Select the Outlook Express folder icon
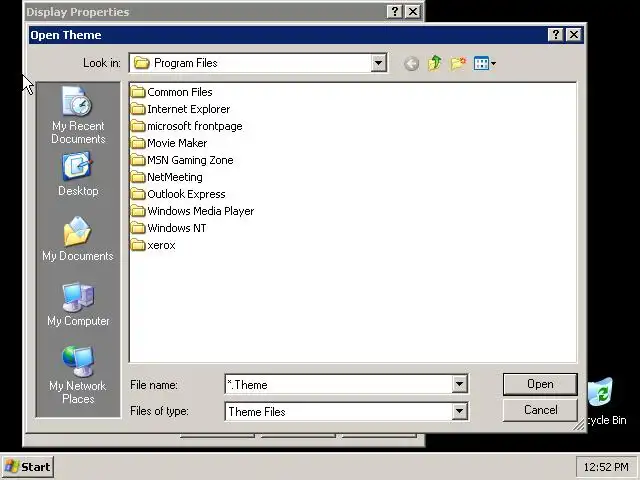The image size is (640, 480). click(x=138, y=194)
